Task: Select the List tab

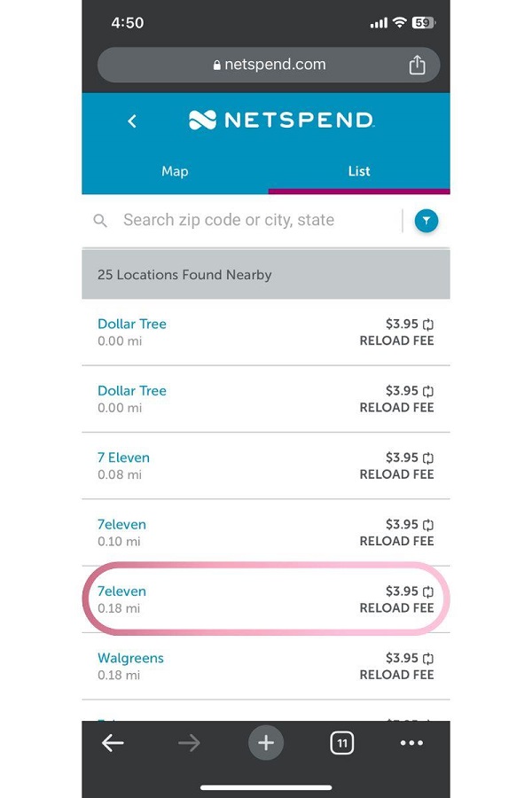Action: (x=358, y=171)
